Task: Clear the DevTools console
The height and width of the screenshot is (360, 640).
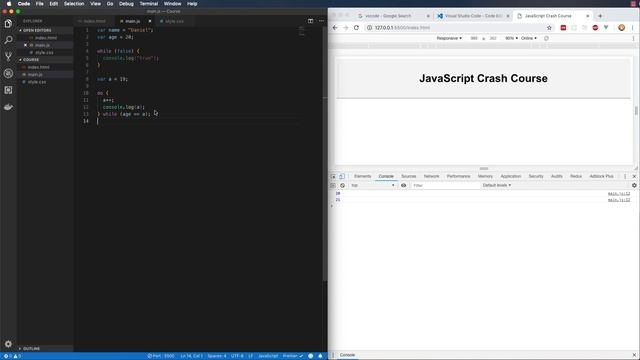Action: pos(342,185)
